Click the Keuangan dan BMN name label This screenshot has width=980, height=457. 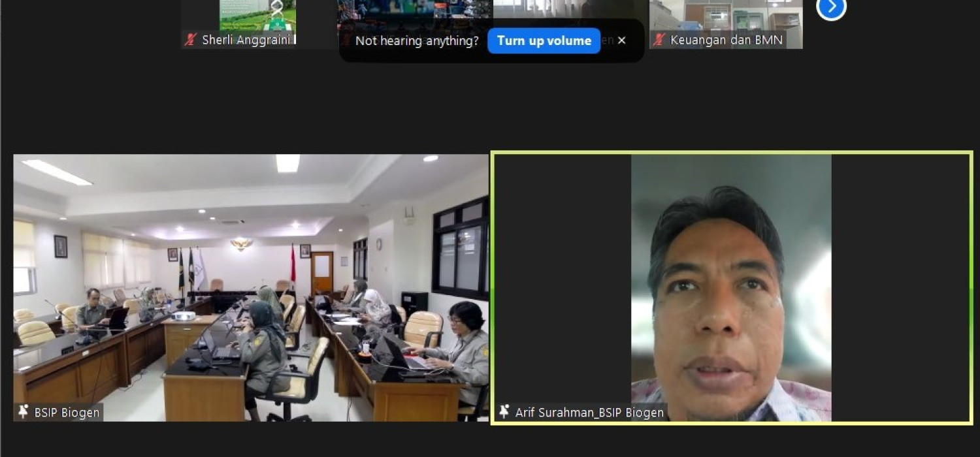pos(726,40)
